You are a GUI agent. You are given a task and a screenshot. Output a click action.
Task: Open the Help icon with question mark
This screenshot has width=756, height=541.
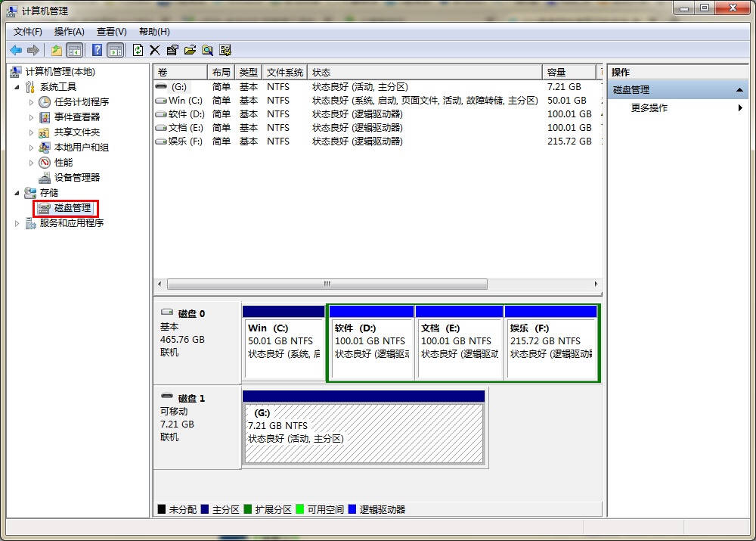click(x=97, y=50)
